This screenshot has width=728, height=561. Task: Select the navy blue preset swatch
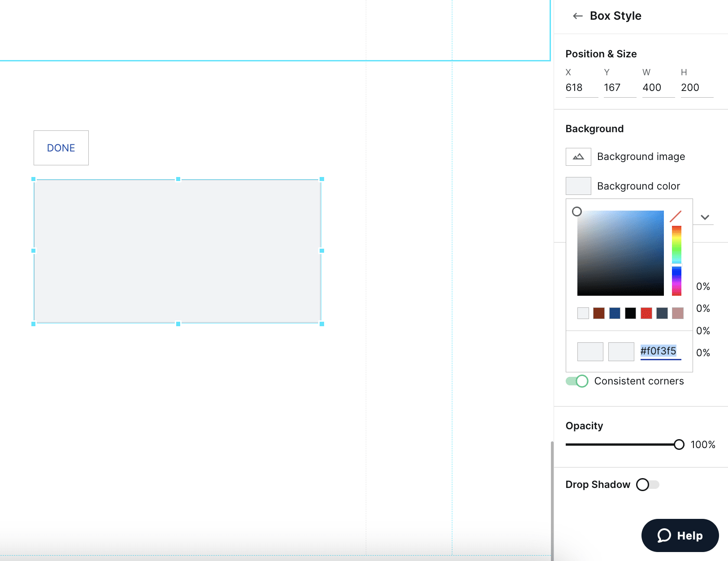(614, 313)
